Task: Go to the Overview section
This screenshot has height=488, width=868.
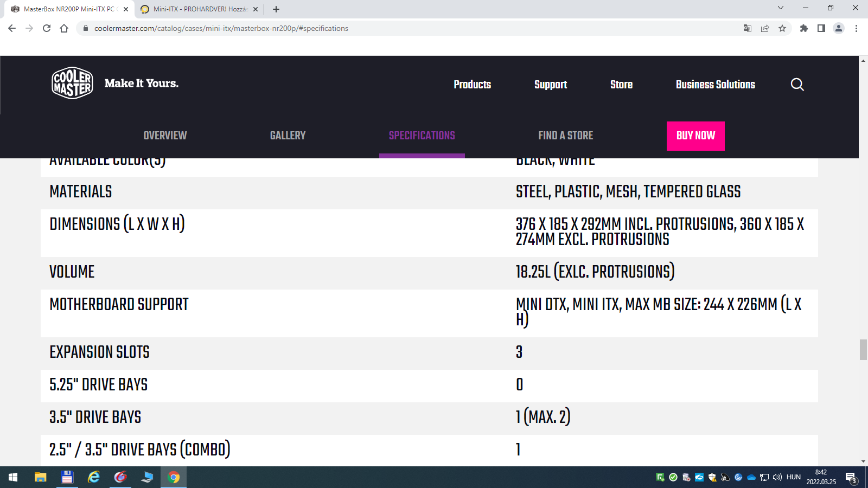Action: pyautogui.click(x=165, y=136)
